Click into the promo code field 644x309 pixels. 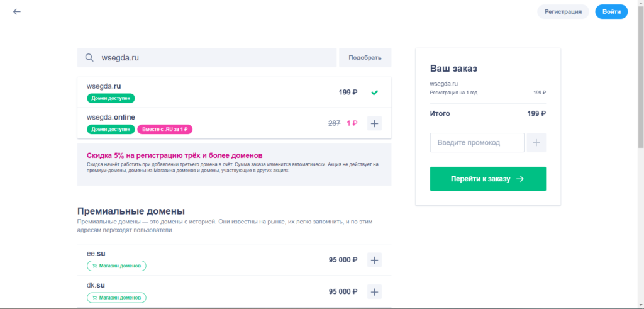[477, 143]
